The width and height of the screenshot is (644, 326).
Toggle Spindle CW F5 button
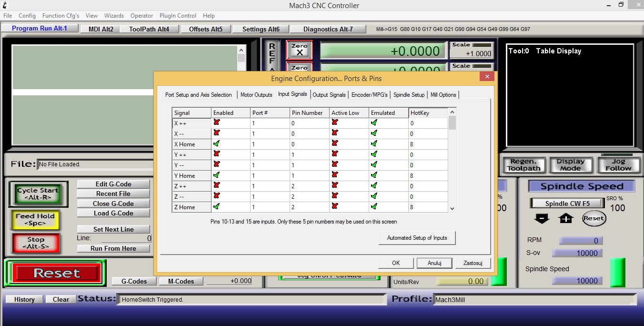pos(567,204)
